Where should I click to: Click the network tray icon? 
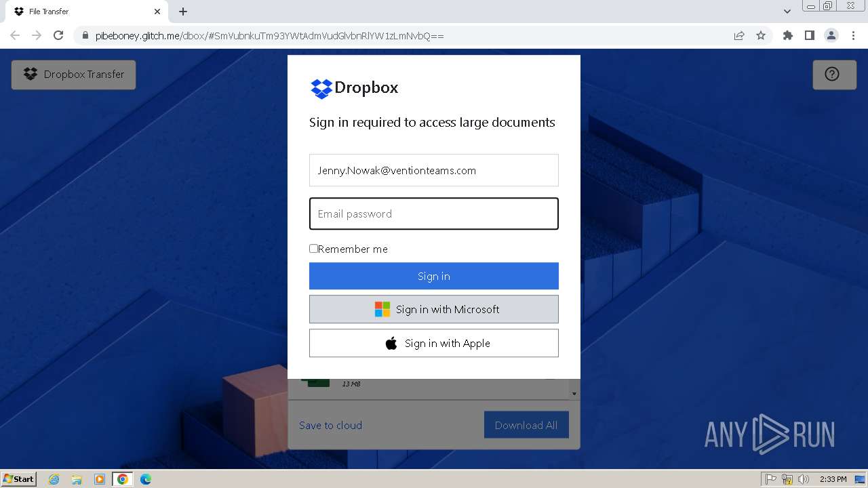tap(787, 479)
